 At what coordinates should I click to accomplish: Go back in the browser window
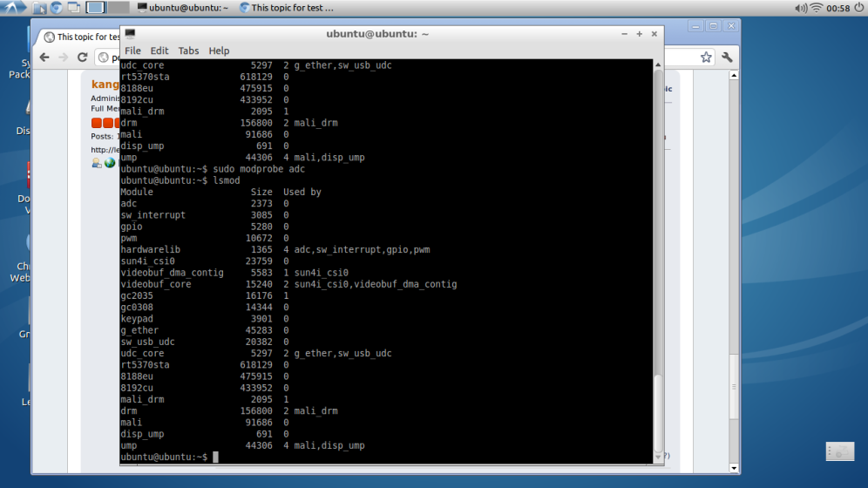pyautogui.click(x=44, y=57)
